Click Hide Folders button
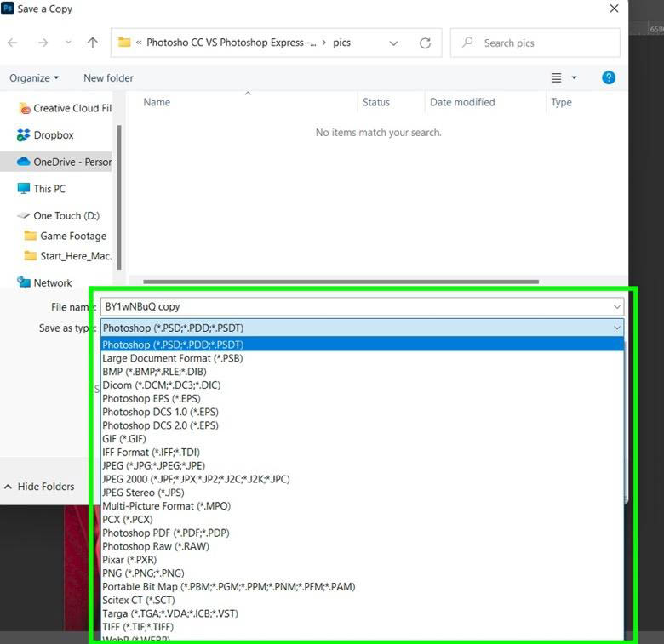 click(39, 487)
